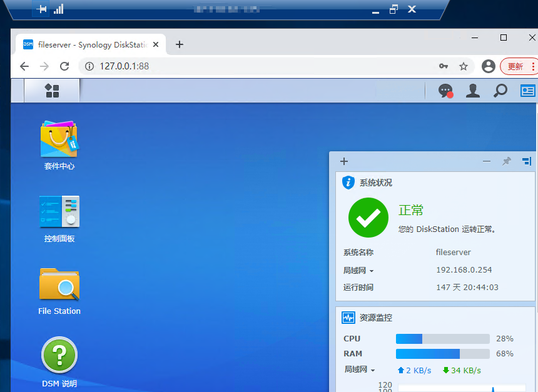This screenshot has height=392, width=538.
Task: Reload the page with the refresh icon
Action: [x=64, y=66]
